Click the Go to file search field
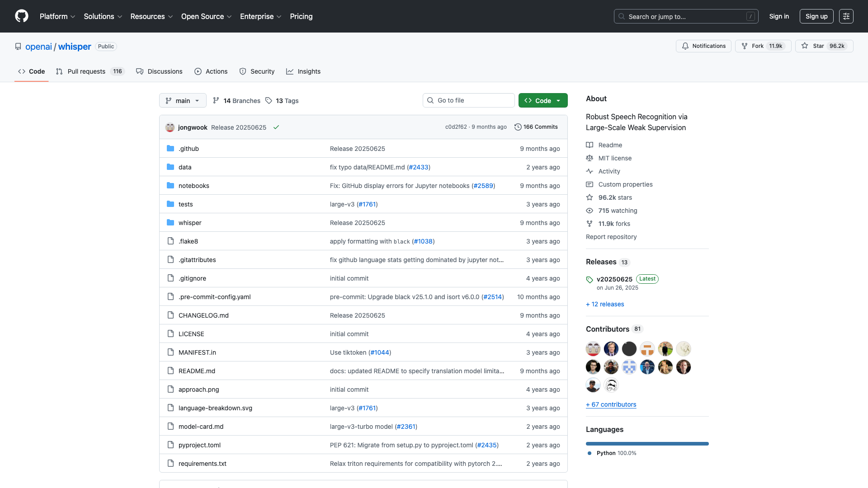 pyautogui.click(x=468, y=100)
